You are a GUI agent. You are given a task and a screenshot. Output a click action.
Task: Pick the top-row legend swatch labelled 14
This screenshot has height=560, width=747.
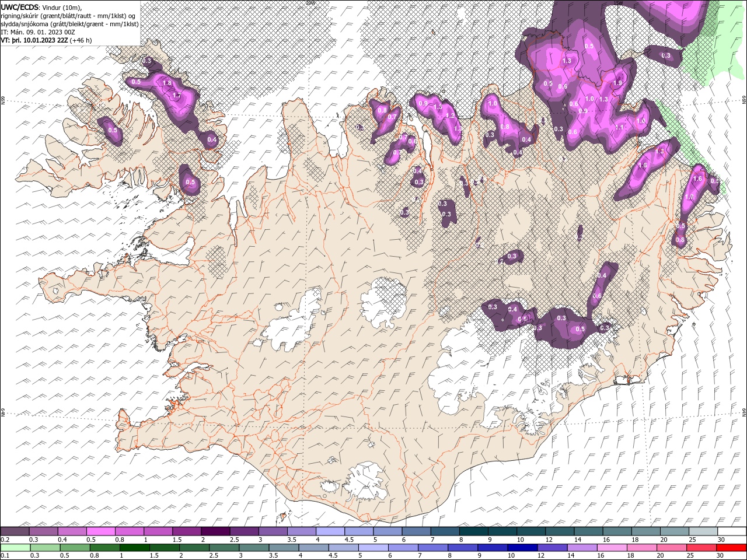coord(588,531)
